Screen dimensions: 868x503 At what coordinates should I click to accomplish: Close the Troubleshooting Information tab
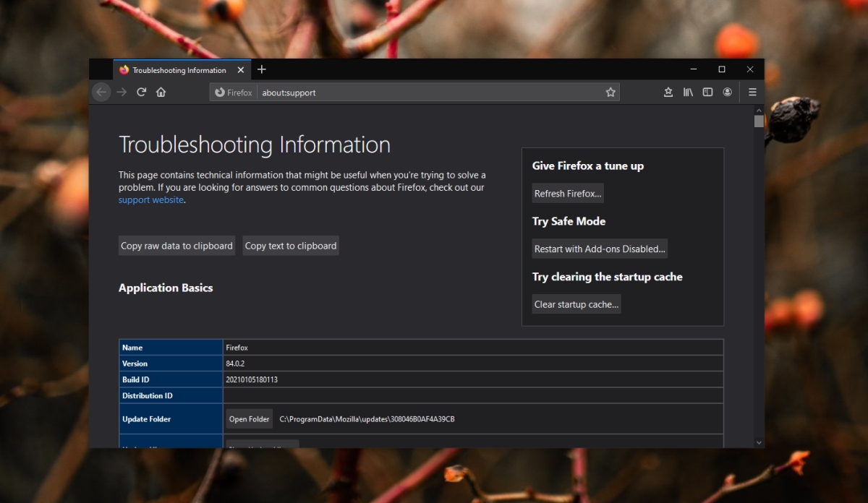point(240,70)
